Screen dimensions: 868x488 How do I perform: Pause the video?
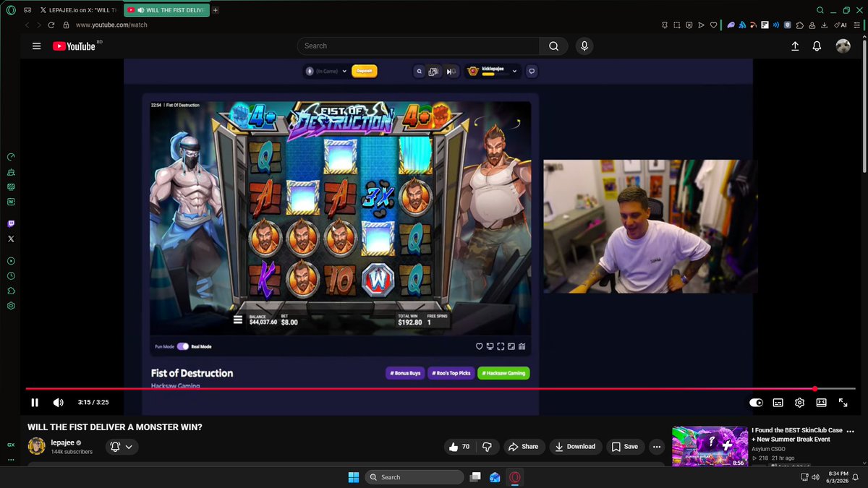(x=35, y=403)
